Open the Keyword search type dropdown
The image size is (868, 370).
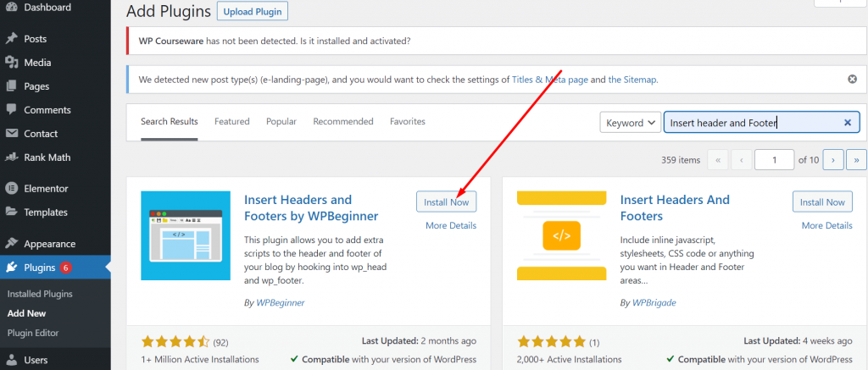pos(631,123)
